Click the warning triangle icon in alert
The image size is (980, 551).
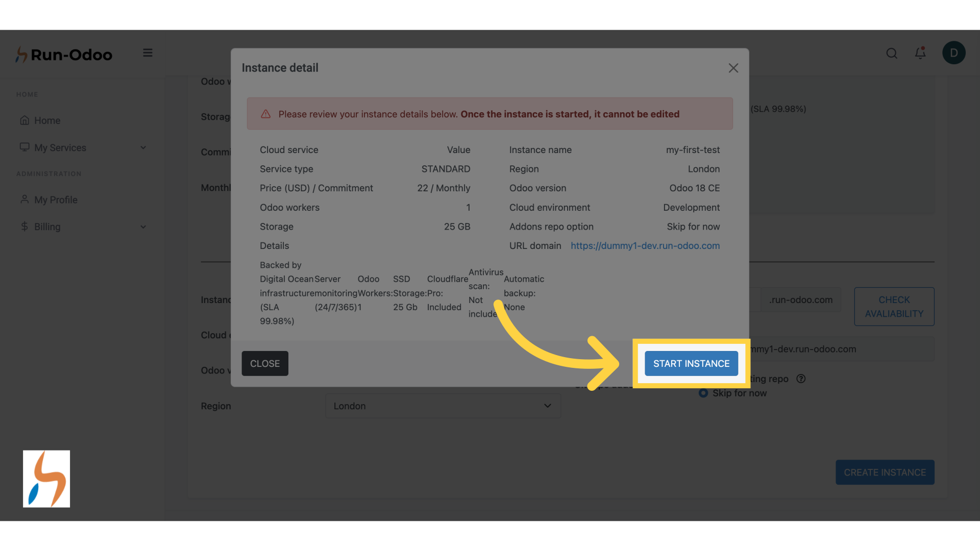265,114
